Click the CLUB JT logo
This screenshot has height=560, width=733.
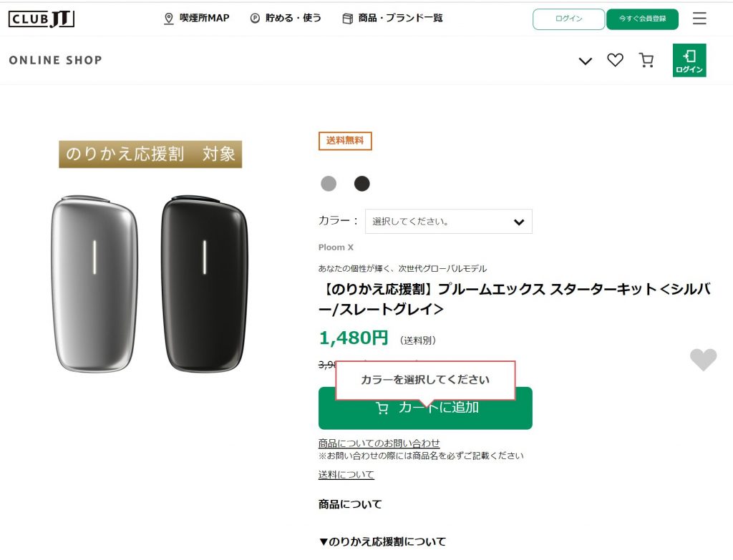(42, 19)
